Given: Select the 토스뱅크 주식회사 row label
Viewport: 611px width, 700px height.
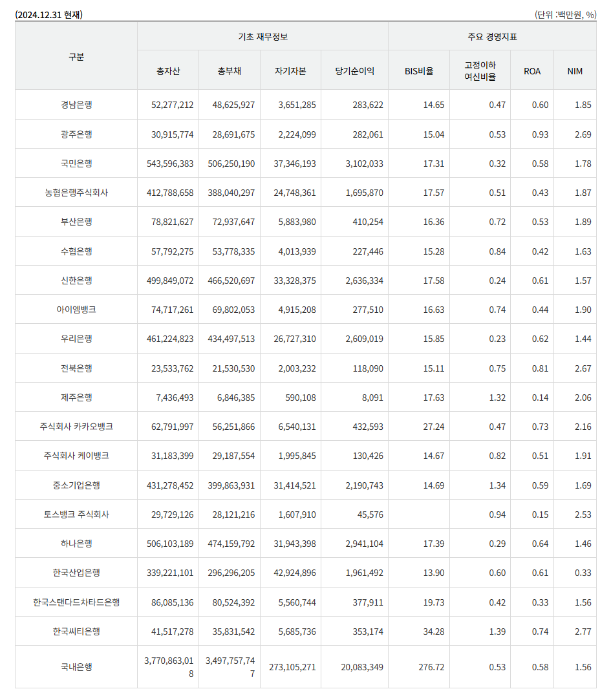Looking at the screenshot, I should 76,514.
